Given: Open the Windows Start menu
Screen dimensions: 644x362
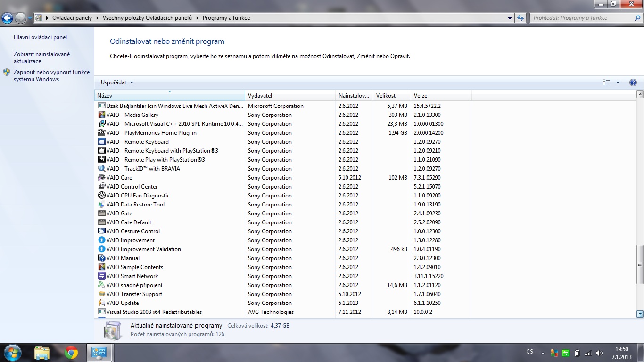Looking at the screenshot, I should pyautogui.click(x=12, y=353).
